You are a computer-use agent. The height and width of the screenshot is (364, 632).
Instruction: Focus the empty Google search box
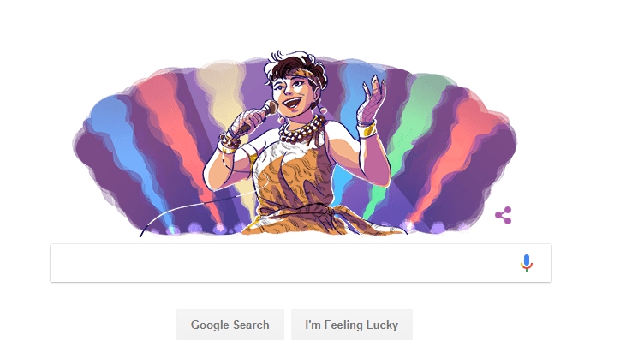coord(301,263)
